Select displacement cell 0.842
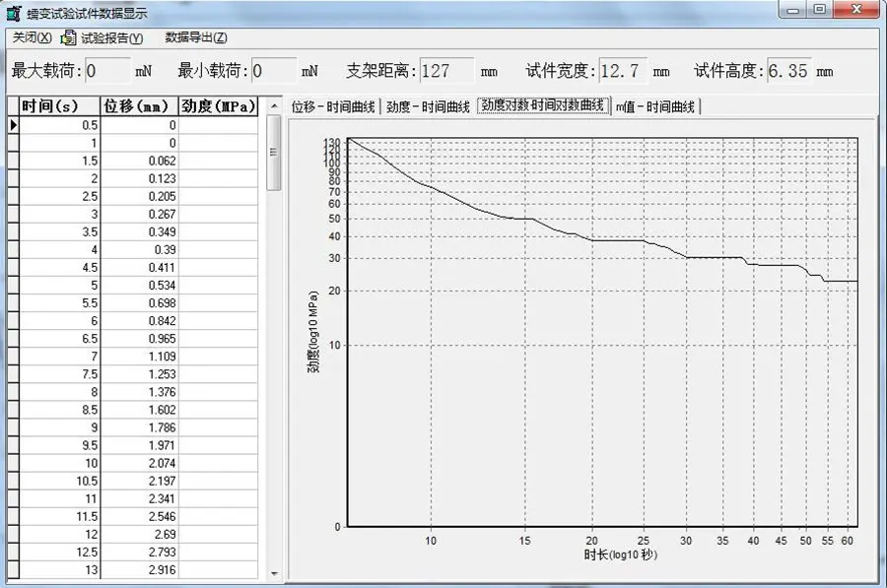 139,321
